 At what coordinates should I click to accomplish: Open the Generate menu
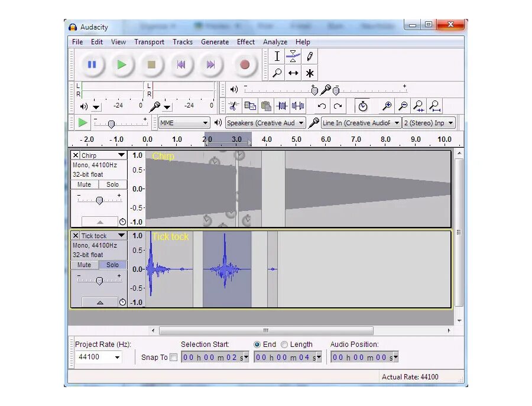215,42
